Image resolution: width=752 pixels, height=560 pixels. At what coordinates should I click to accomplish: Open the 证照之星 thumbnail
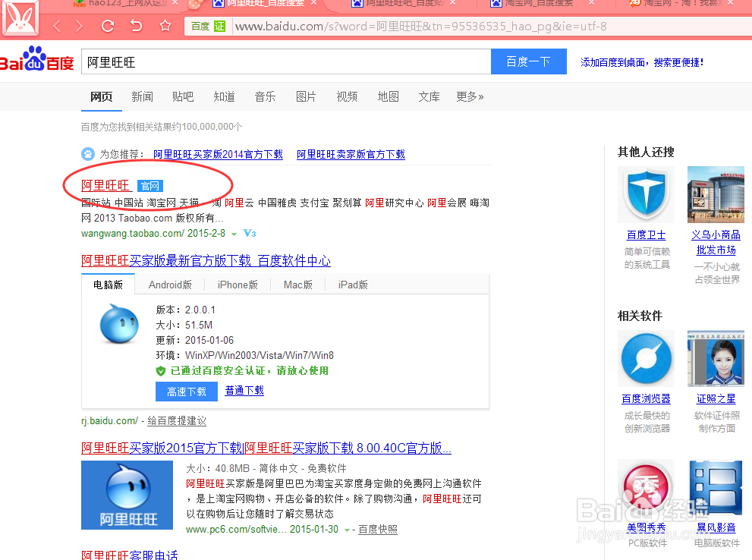coord(716,358)
